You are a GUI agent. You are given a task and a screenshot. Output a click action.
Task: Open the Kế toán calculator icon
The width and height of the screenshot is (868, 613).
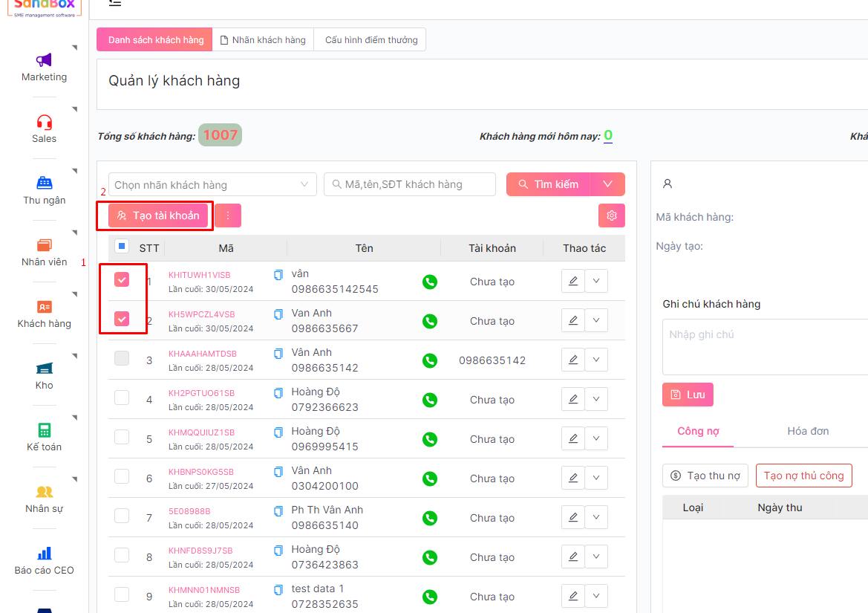tap(44, 430)
